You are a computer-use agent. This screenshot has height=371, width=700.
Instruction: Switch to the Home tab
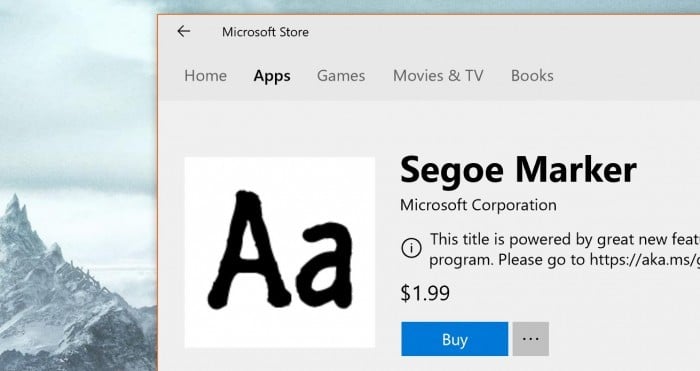[x=205, y=75]
